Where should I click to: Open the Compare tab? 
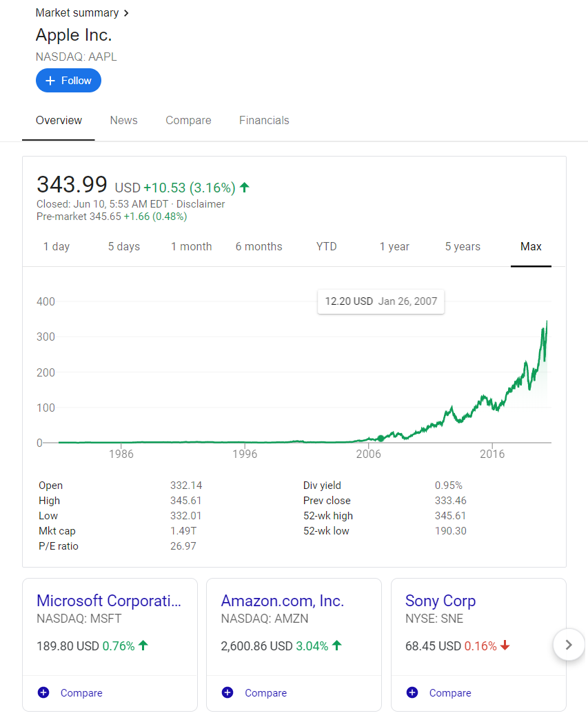(x=188, y=120)
